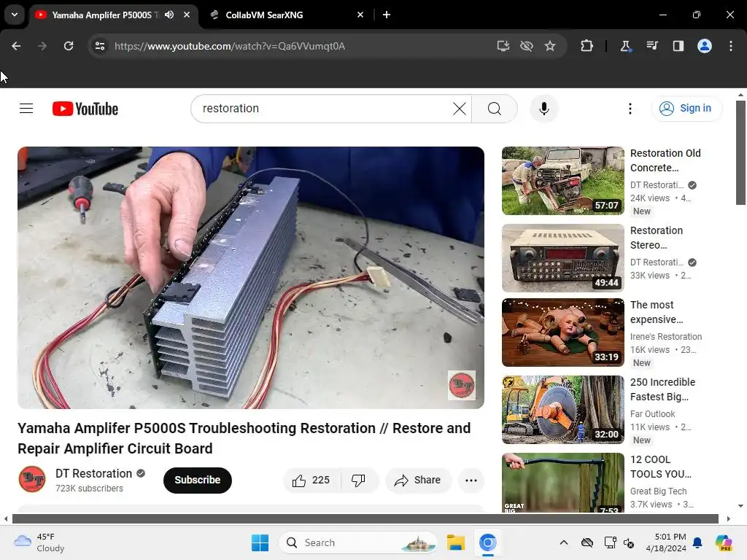747x560 pixels.
Task: Open The most expensive doll thumbnail
Action: click(563, 332)
